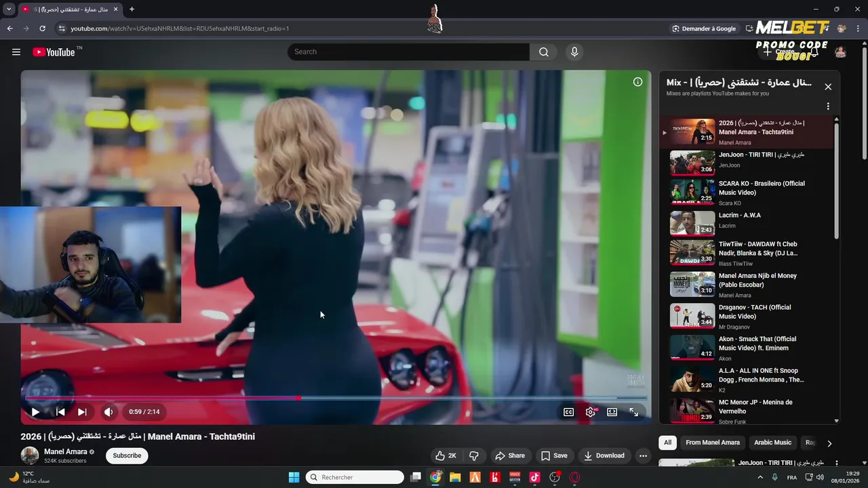Open the Manel Amara channel avatar
Viewport: 868px width, 488px height.
point(30,455)
